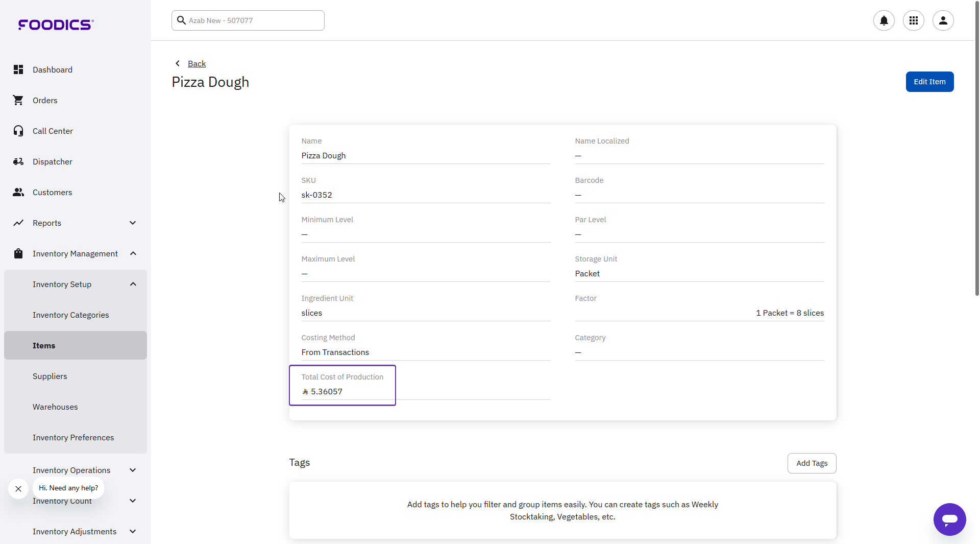The height and width of the screenshot is (544, 980).
Task: Open Suppliers in the sidebar
Action: 50,376
